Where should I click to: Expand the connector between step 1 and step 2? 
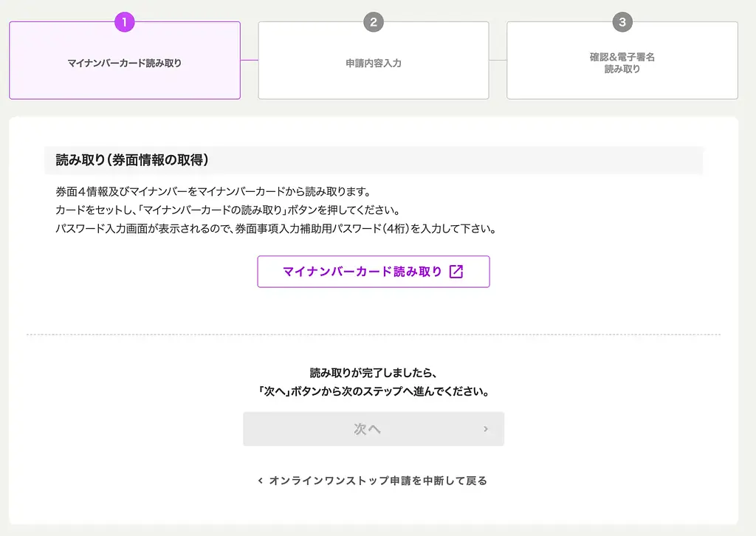point(250,60)
